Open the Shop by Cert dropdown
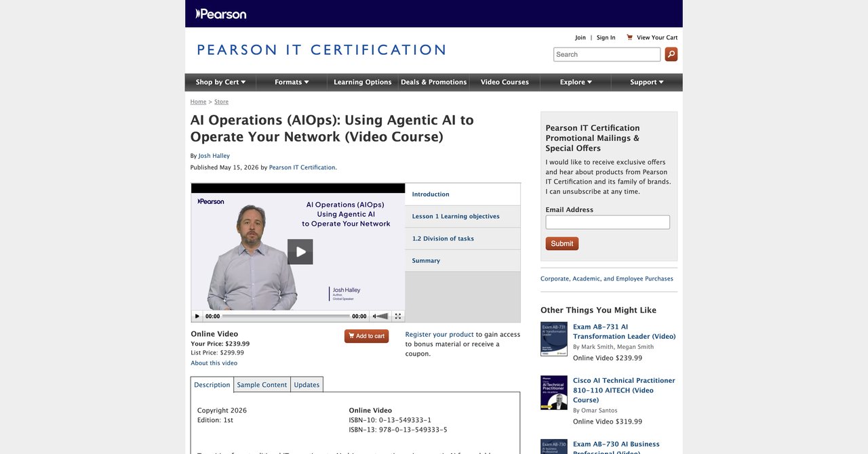 coord(220,82)
